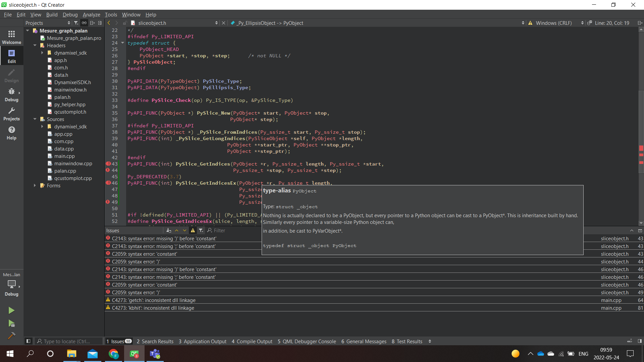Open the Mes...lan kit selector
This screenshot has height=362, width=644.
click(x=11, y=284)
